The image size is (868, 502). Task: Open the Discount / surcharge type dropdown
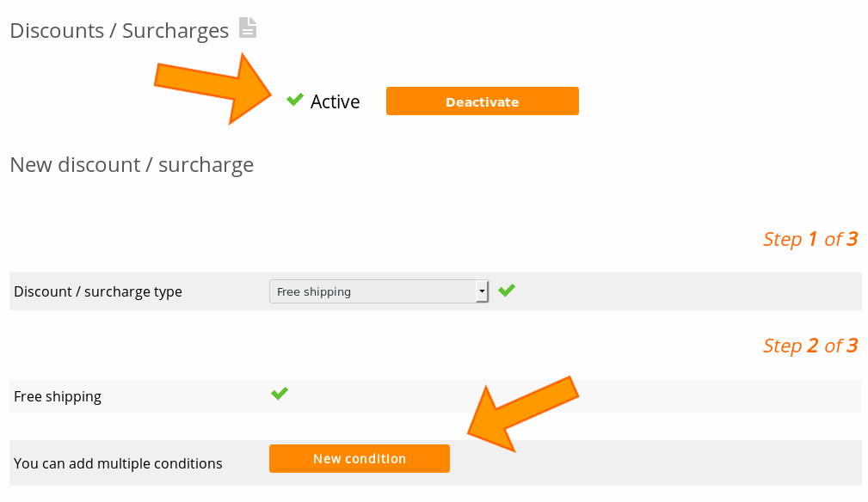click(x=379, y=291)
